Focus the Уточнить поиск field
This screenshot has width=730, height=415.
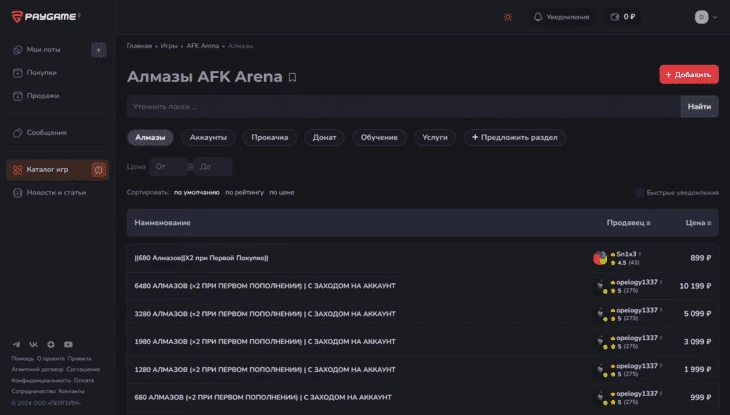tap(404, 107)
